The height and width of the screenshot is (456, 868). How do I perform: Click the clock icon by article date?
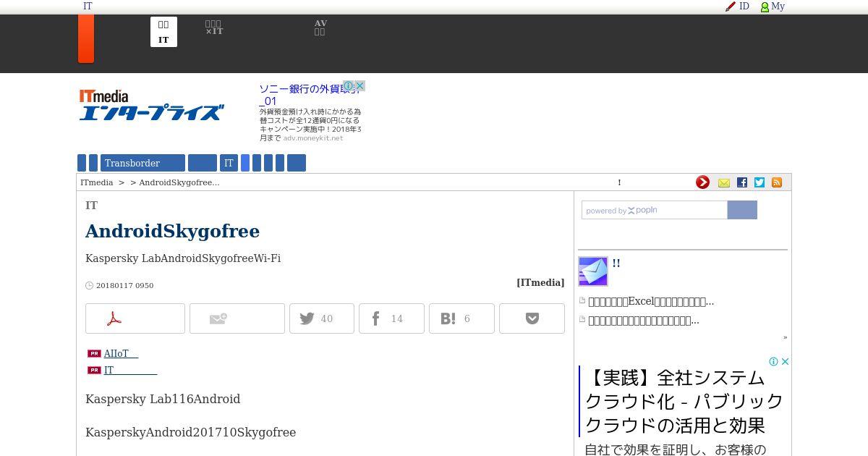90,285
